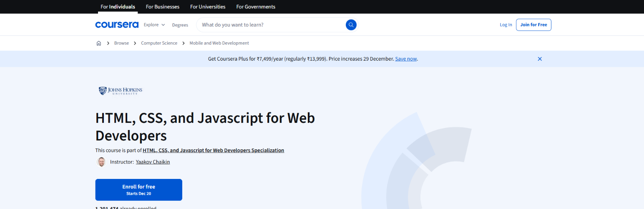Open the Web Developers Specialization link
This screenshot has width=644, height=209.
click(x=213, y=150)
